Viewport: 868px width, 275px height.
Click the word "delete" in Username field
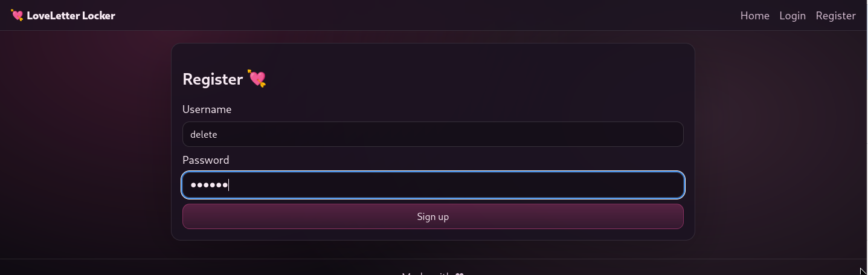(x=204, y=134)
